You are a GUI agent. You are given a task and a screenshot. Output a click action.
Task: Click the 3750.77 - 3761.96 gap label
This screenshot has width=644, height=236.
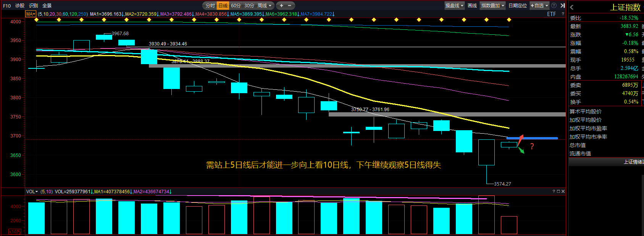click(370, 109)
